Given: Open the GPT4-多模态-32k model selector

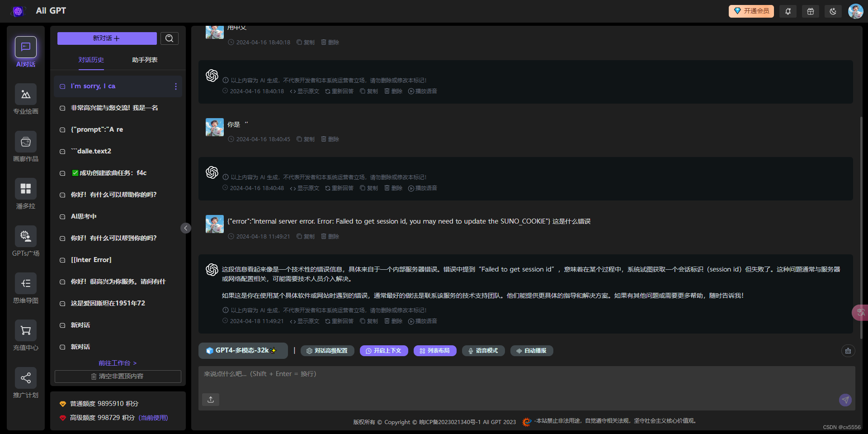Looking at the screenshot, I should click(x=243, y=350).
